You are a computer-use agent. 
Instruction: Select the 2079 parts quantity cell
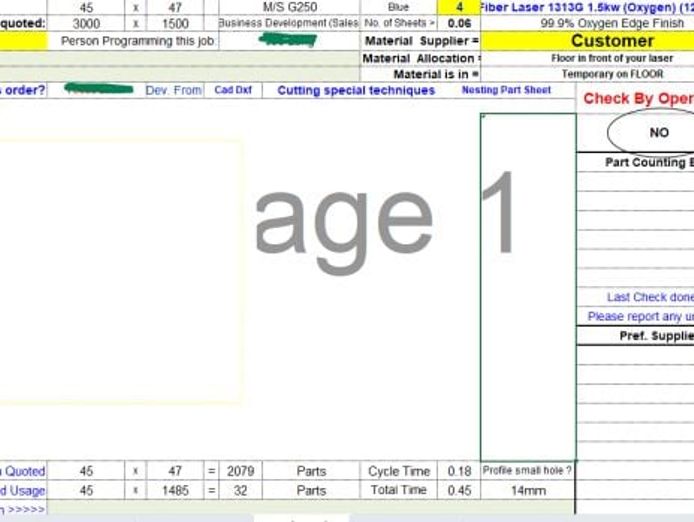point(240,471)
